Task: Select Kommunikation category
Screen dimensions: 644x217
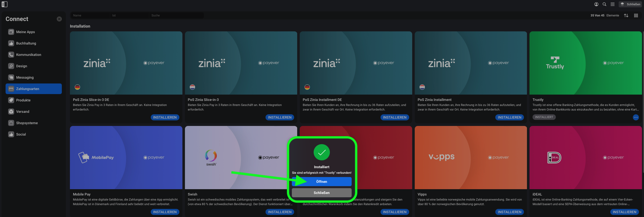Action: (x=34, y=55)
